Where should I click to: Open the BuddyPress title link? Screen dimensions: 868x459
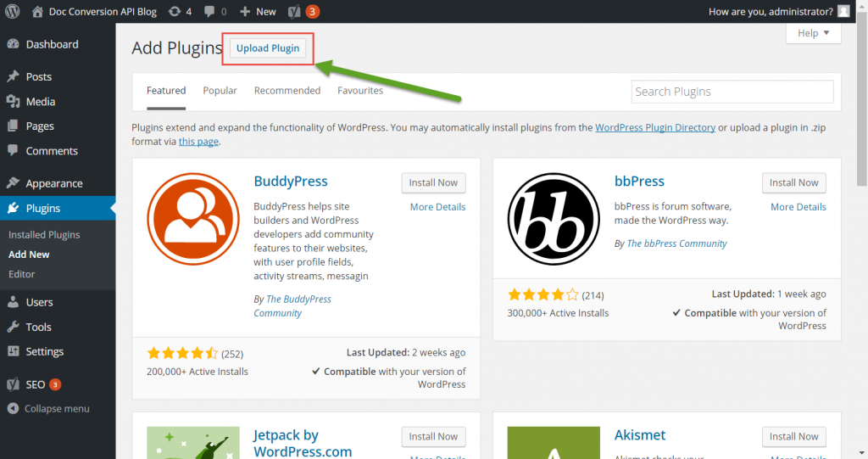291,182
